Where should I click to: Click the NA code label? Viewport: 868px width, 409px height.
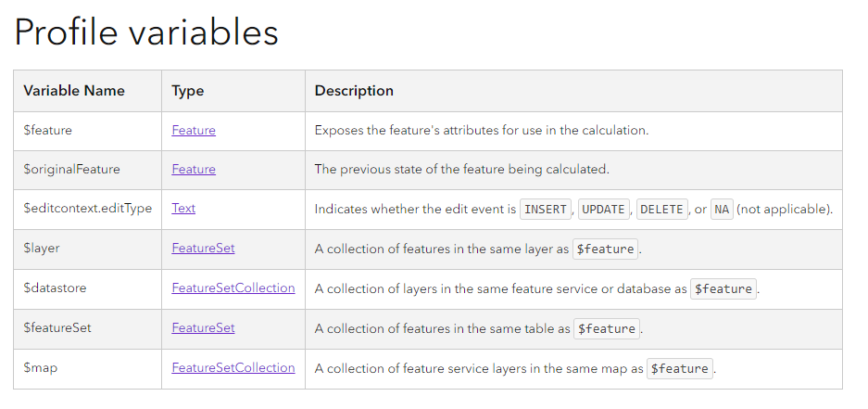[722, 210]
